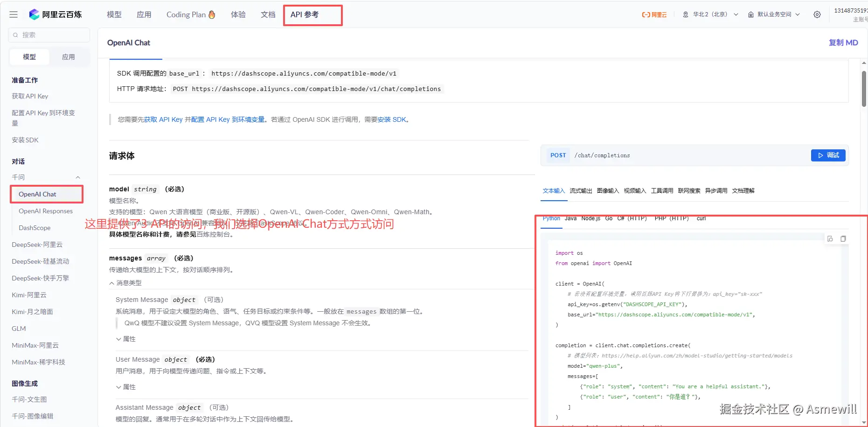The height and width of the screenshot is (427, 868).
Task: Select the API 参考 top tab
Action: click(305, 14)
